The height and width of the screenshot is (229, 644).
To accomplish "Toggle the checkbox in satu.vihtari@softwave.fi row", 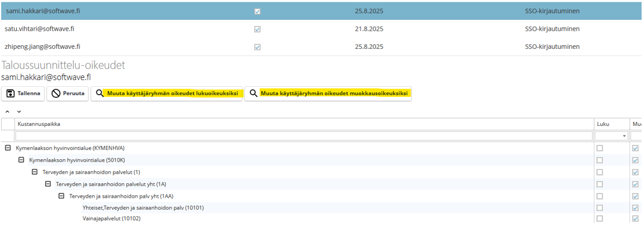I will point(258,29).
